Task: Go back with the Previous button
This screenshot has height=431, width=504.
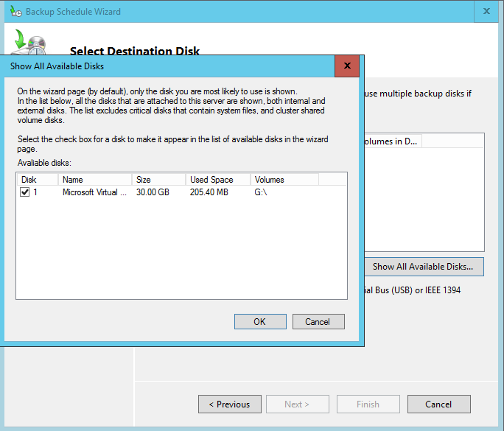Action: click(x=229, y=404)
